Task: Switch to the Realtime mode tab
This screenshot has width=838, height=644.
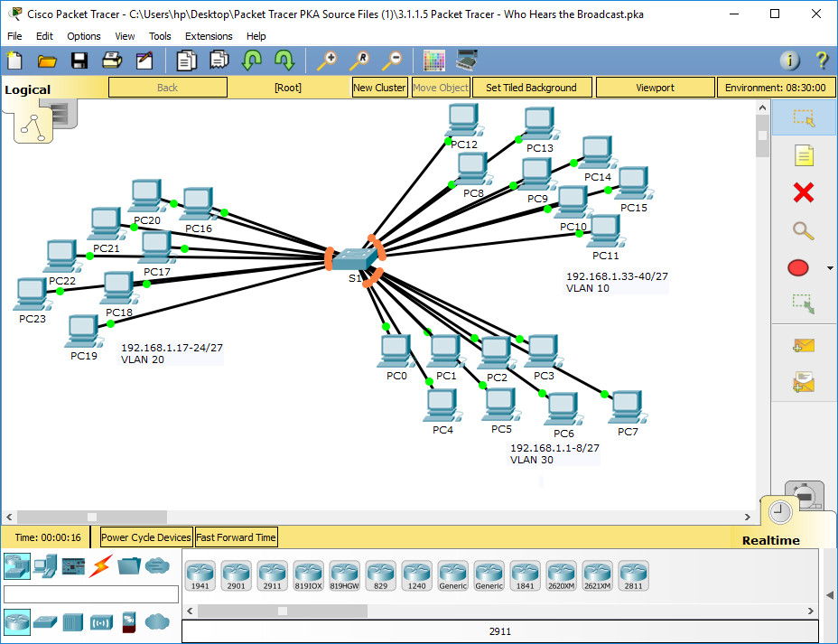Action: point(770,540)
